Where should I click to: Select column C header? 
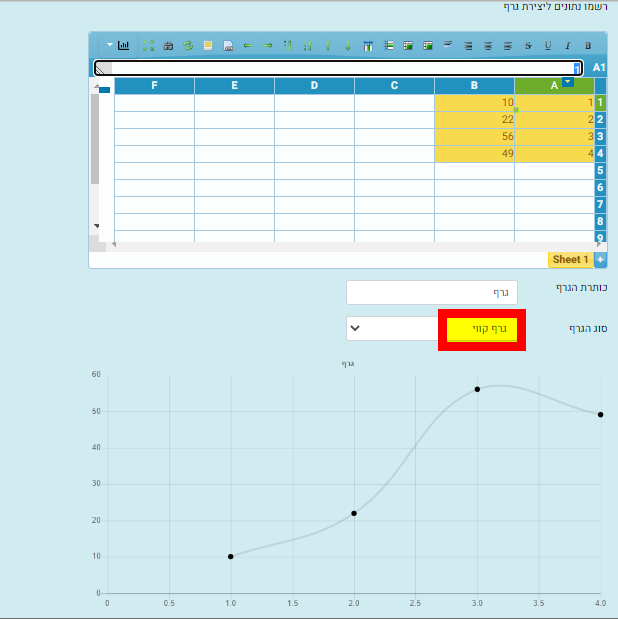coord(394,86)
